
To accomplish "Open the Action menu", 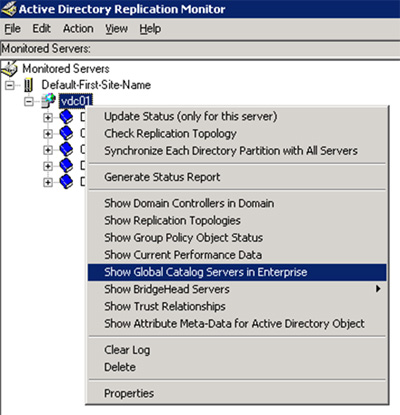I will (78, 29).
